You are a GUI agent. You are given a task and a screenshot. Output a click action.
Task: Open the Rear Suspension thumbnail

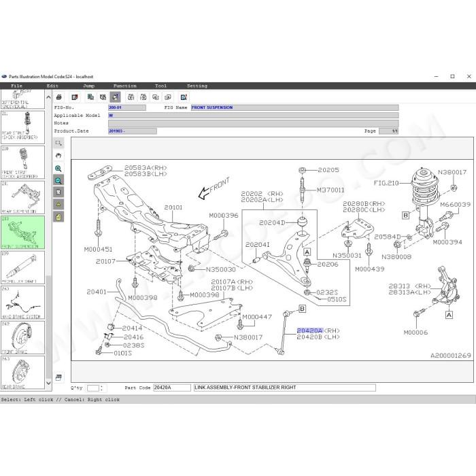(22, 197)
